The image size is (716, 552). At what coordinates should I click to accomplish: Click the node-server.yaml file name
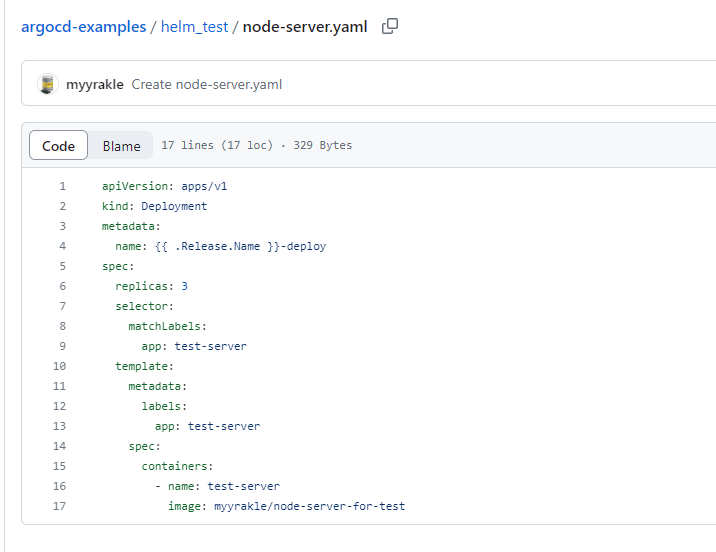tap(306, 27)
